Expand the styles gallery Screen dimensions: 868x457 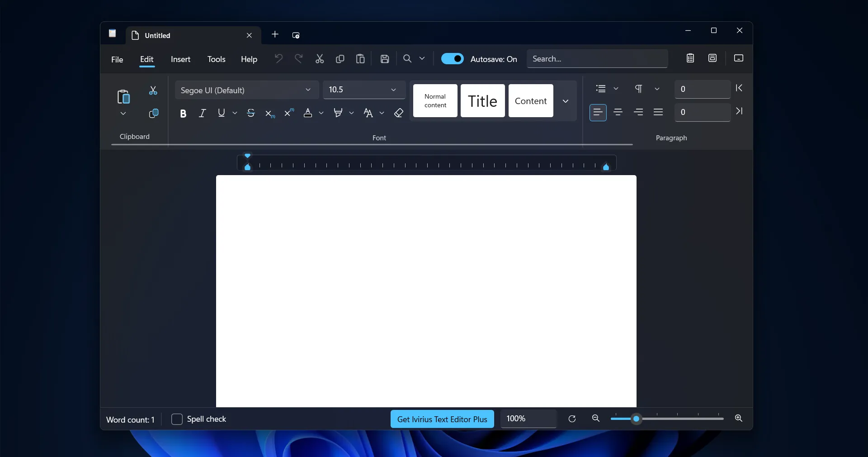tap(566, 101)
